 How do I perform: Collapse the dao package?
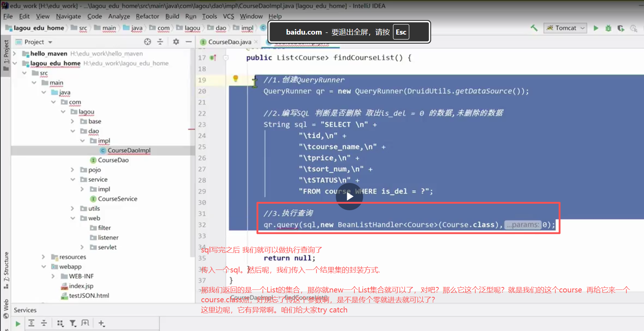pos(72,131)
